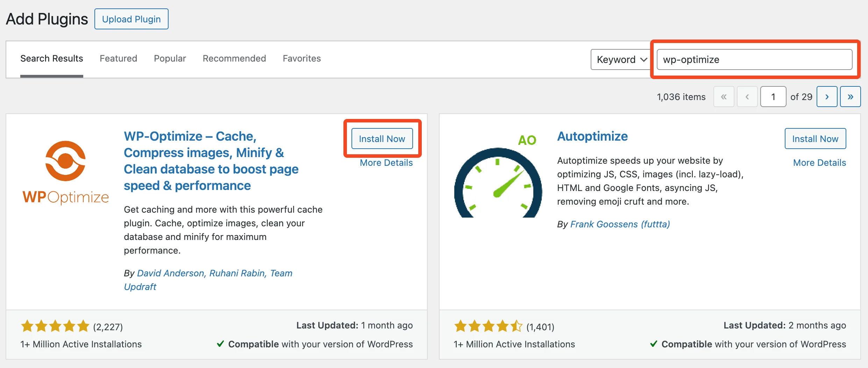Click the Autoptimize compatibility checkmark icon

654,344
